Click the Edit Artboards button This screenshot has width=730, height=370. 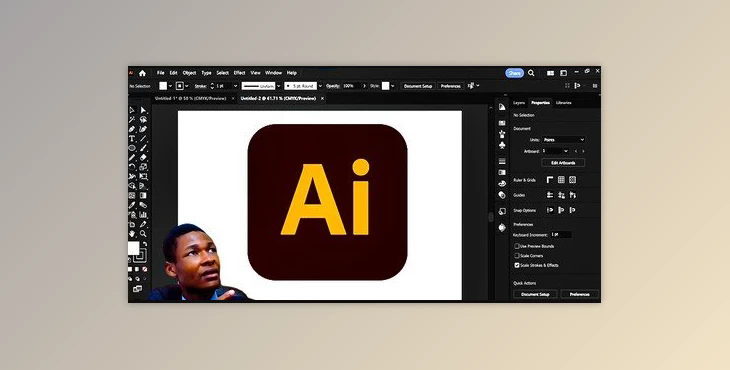563,163
